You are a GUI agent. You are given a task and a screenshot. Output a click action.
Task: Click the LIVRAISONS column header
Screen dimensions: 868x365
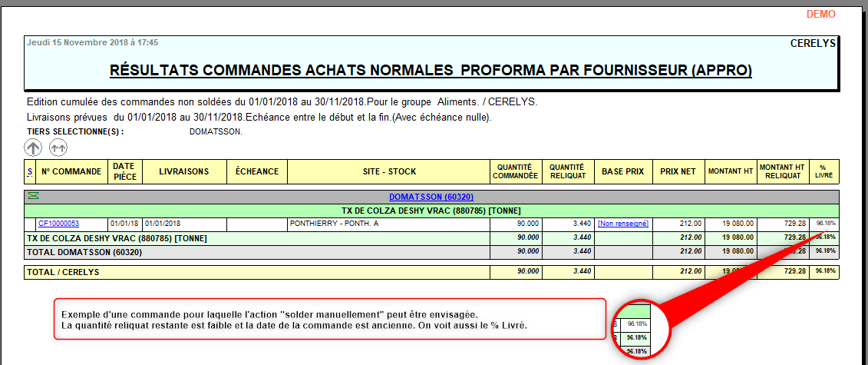(x=184, y=171)
